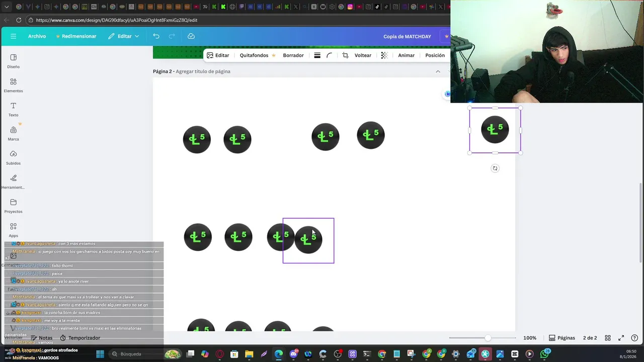Screen dimensions: 644x362
Task: Open the Diseño sidebar panel
Action: tap(13, 61)
